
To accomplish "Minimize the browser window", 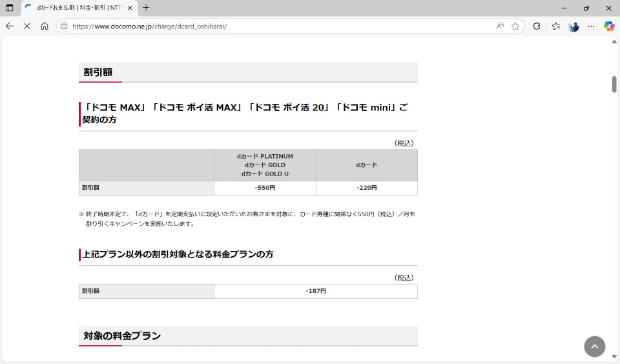I will [564, 8].
